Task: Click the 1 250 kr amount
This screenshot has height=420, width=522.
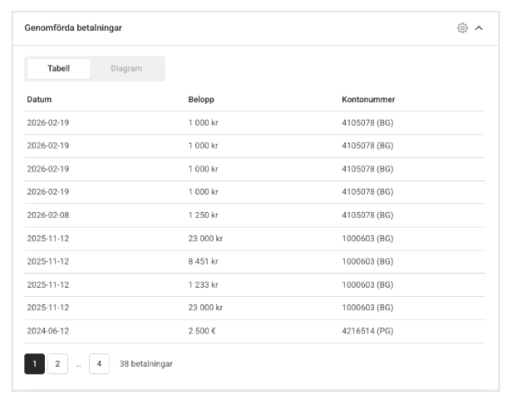Action: 203,215
